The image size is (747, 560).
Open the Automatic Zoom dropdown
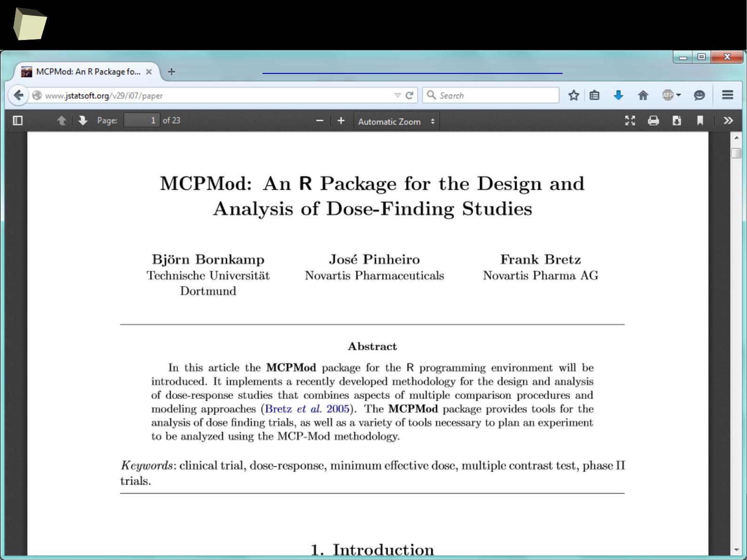tap(397, 121)
